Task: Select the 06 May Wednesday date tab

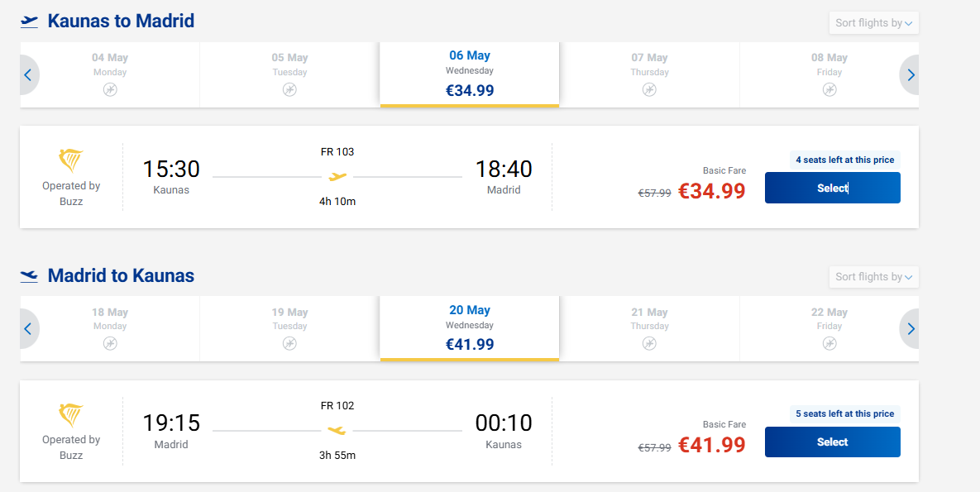Action: (x=470, y=74)
